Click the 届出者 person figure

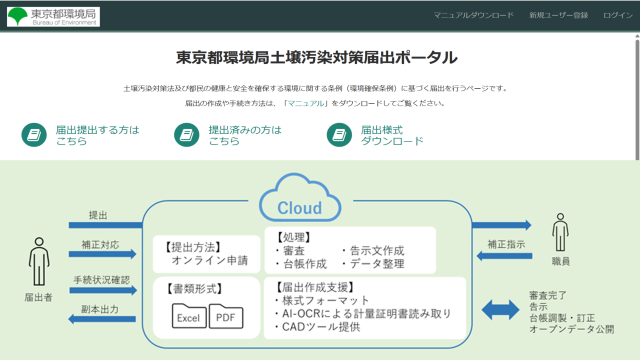point(39,261)
